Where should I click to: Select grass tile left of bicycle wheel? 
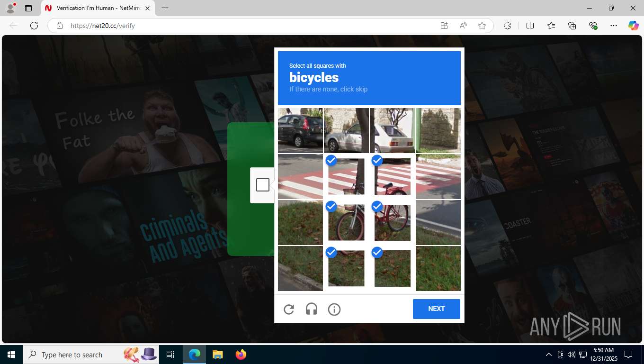[x=300, y=222]
